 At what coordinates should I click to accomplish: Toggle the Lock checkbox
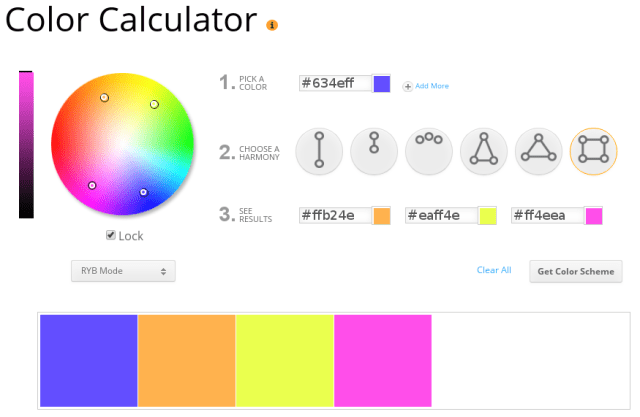[x=111, y=235]
